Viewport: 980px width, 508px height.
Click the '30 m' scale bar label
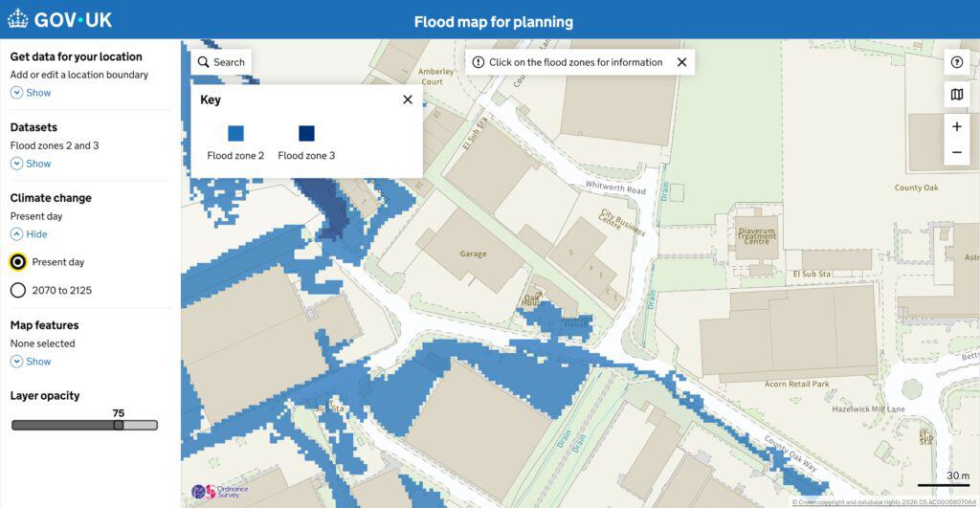(x=958, y=475)
